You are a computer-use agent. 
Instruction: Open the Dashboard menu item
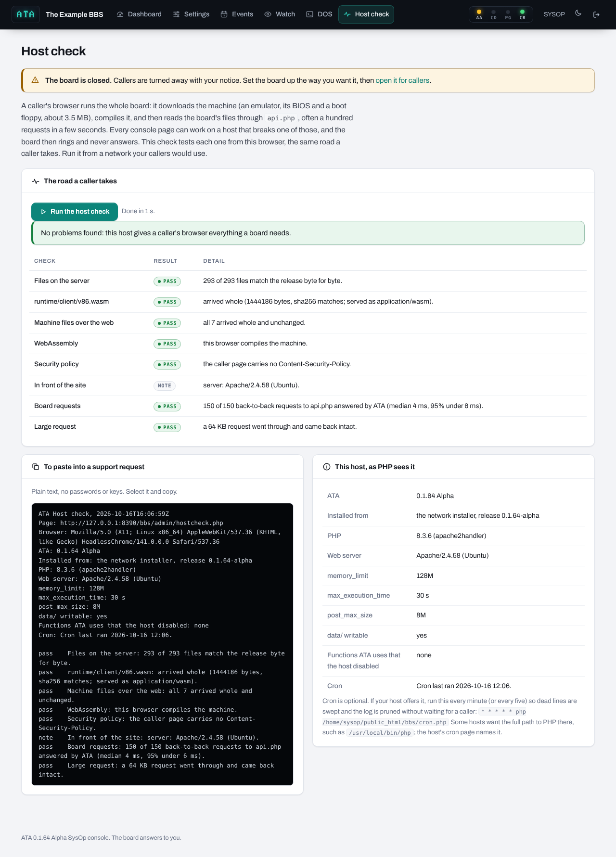(x=139, y=14)
